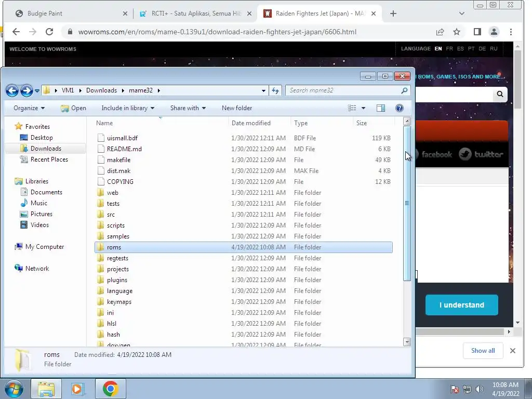
Task: Open Explorer Help question mark icon
Action: coord(400,108)
